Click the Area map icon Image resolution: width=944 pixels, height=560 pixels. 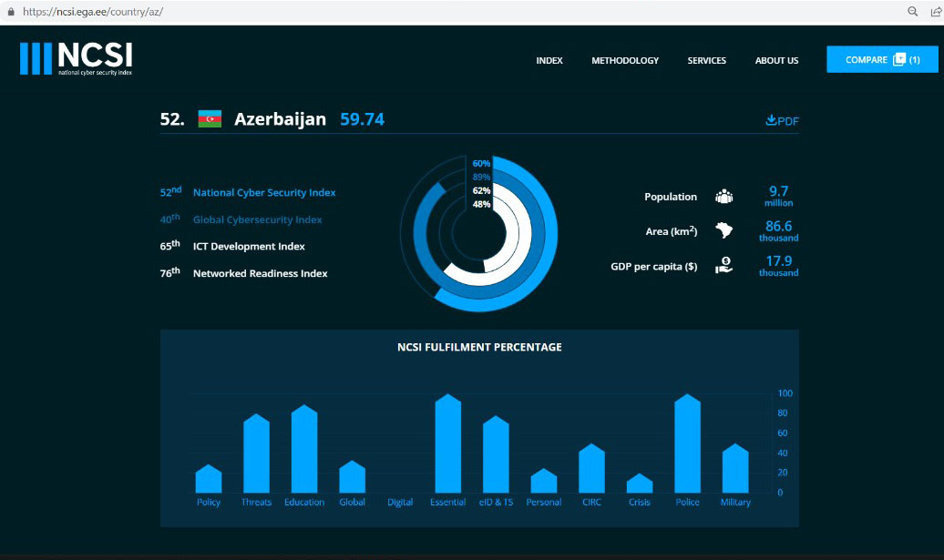point(723,231)
